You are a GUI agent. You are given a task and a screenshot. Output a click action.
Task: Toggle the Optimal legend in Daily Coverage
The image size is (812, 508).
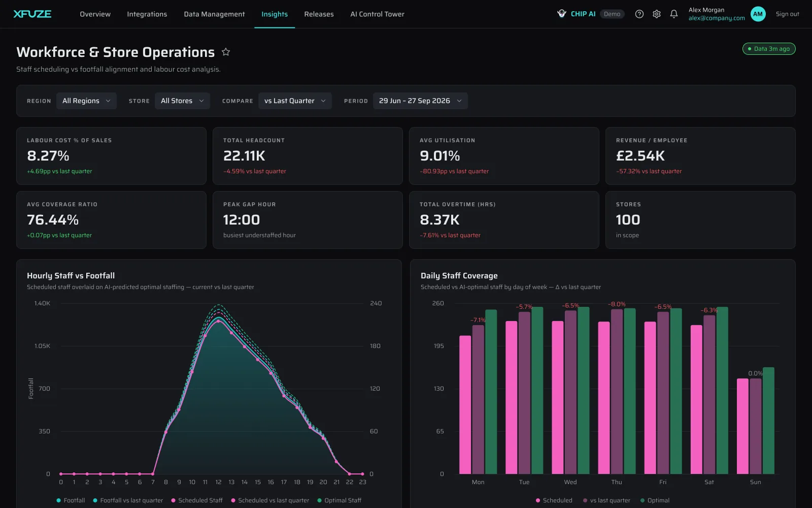(x=655, y=500)
